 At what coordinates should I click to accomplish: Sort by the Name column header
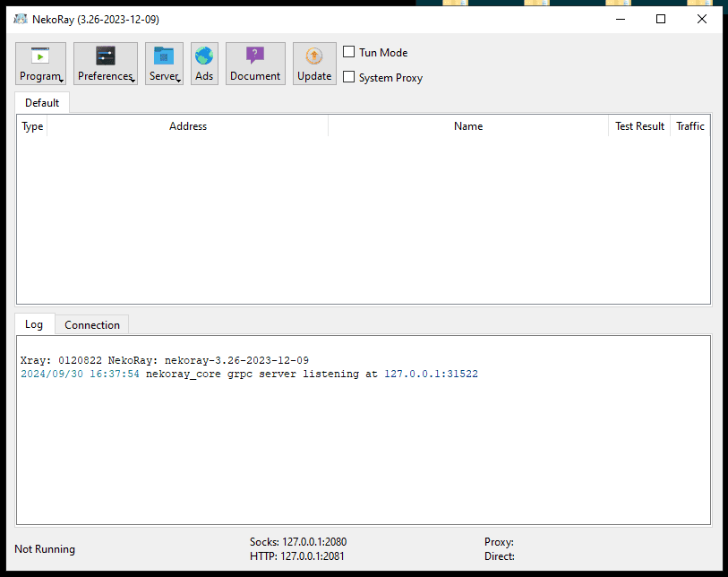(468, 126)
